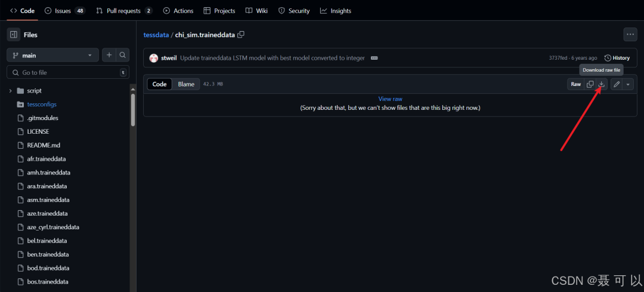Screen dimensions: 644x292
Task: Select the Code view toggle
Action: (x=159, y=84)
